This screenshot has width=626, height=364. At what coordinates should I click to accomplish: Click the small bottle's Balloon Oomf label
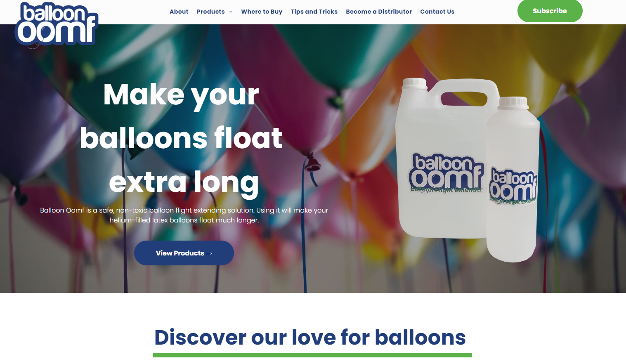coord(513,186)
